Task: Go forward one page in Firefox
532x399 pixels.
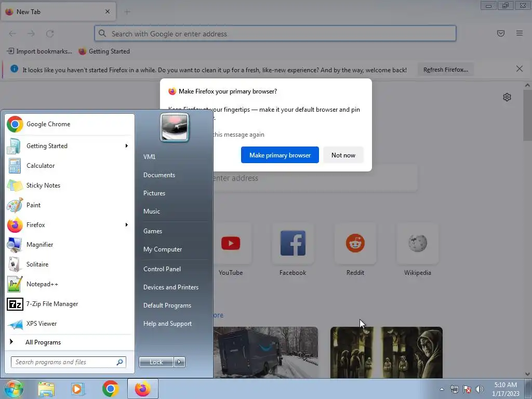Action: pos(31,34)
